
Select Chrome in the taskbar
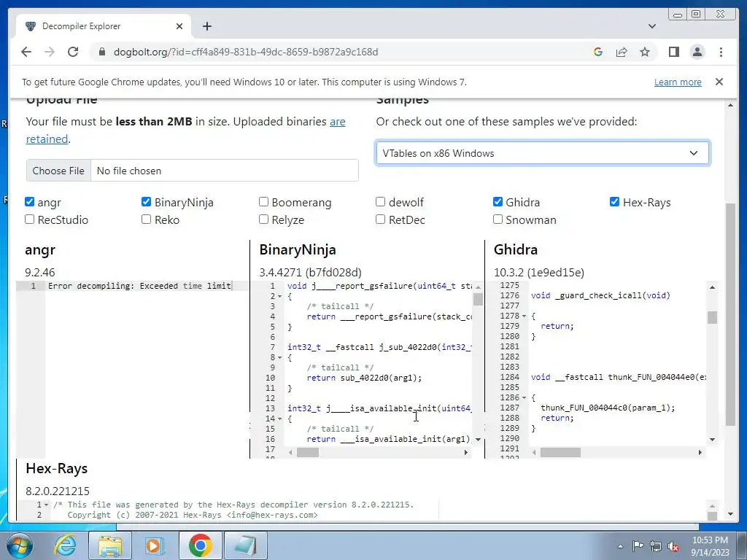pos(200,545)
